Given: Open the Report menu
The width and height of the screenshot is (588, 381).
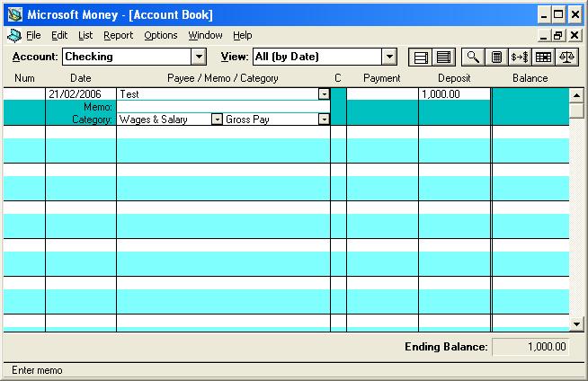Looking at the screenshot, I should [x=118, y=35].
